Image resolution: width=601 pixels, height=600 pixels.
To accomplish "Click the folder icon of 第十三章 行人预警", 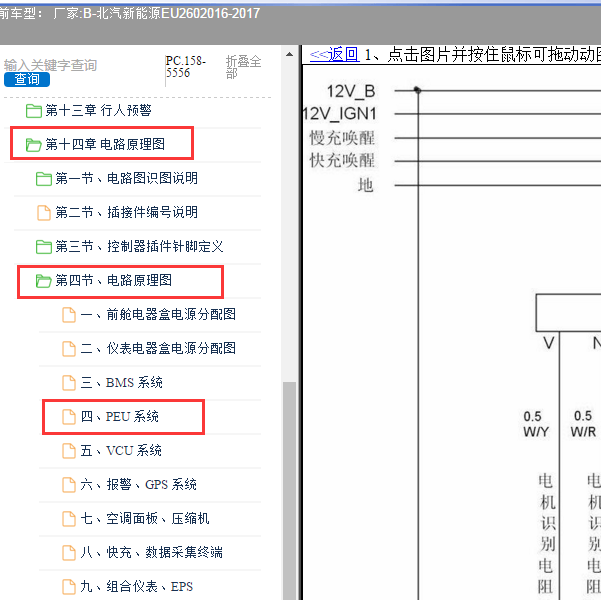I will click(x=34, y=111).
